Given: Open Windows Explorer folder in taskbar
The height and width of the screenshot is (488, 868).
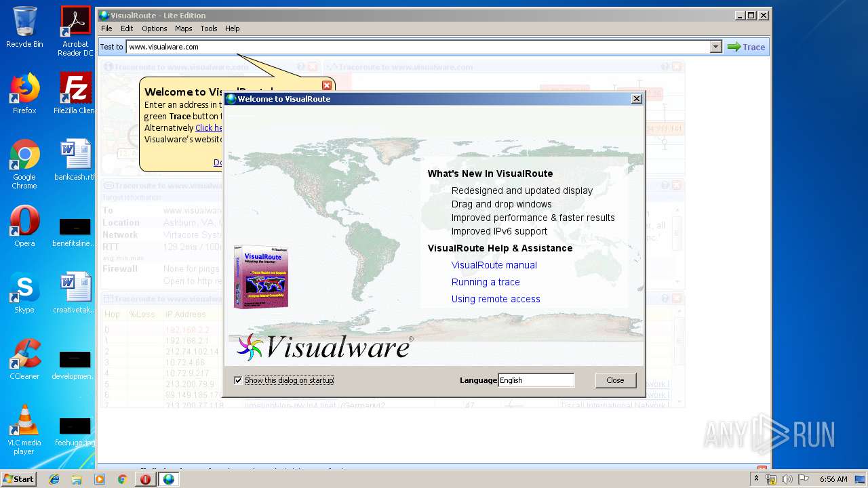Looking at the screenshot, I should tap(77, 479).
